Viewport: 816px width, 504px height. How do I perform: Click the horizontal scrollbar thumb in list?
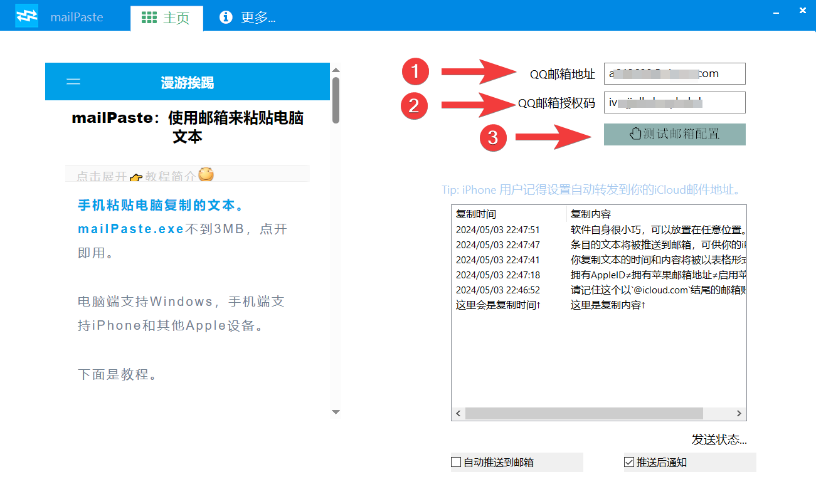pos(583,413)
